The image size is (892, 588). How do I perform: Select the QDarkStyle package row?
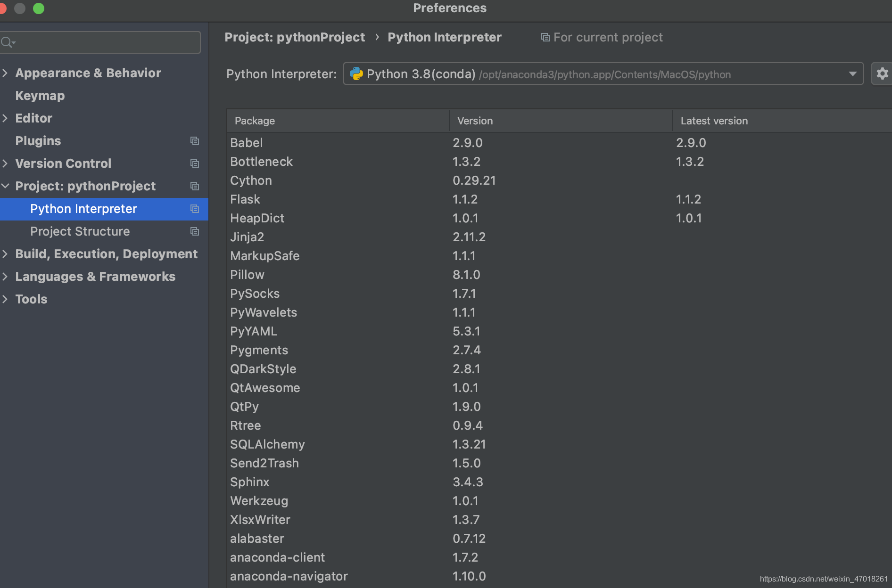559,369
